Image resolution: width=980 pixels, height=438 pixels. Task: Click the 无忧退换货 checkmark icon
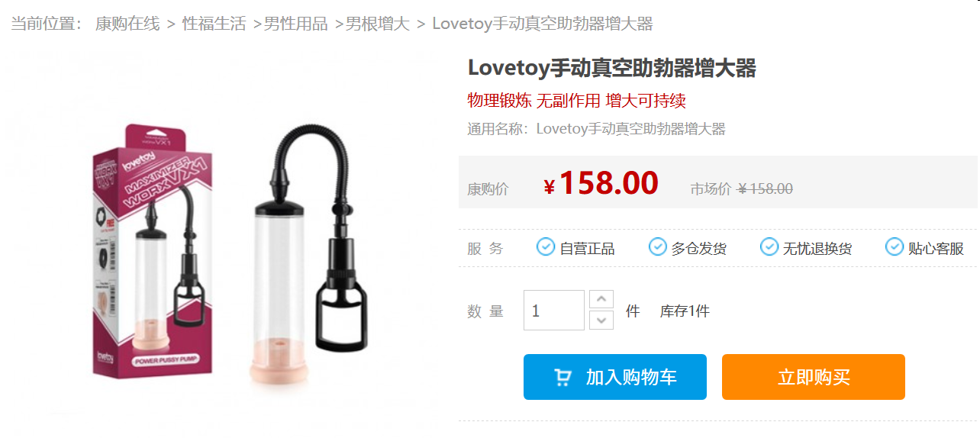tap(769, 247)
